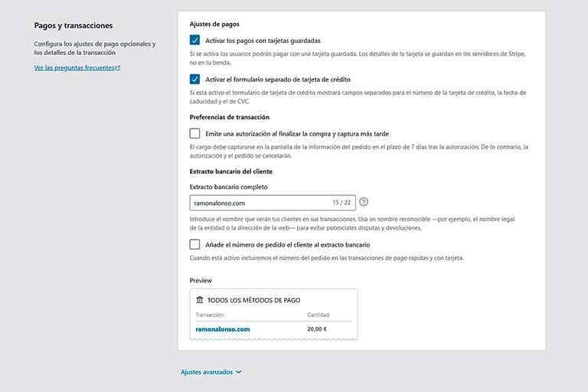Image resolution: width=588 pixels, height=392 pixels.
Task: Click the Preferencias de transacción heading
Action: click(x=229, y=117)
